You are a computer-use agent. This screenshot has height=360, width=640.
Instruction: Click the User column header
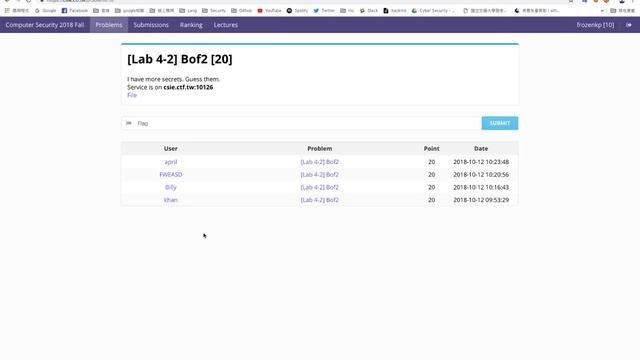tap(171, 149)
